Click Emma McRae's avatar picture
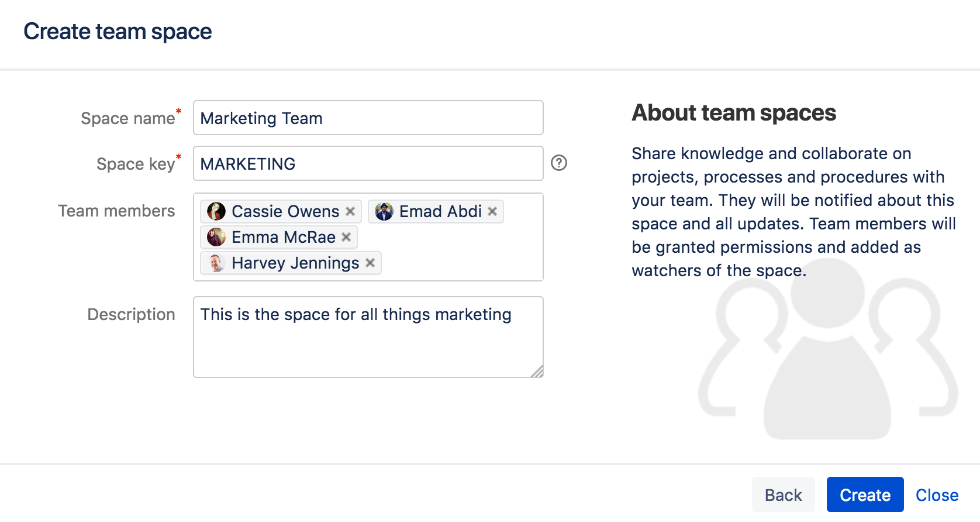The width and height of the screenshot is (980, 522). coord(216,237)
